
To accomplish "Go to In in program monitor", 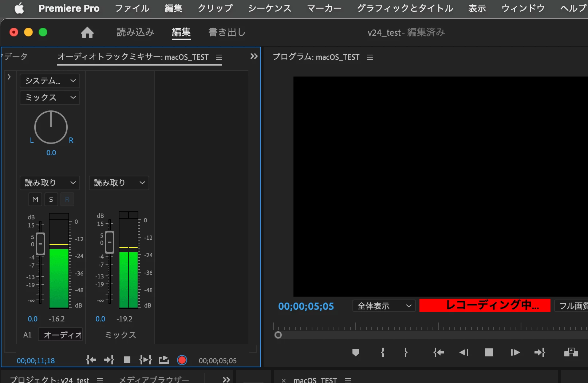I will point(439,352).
